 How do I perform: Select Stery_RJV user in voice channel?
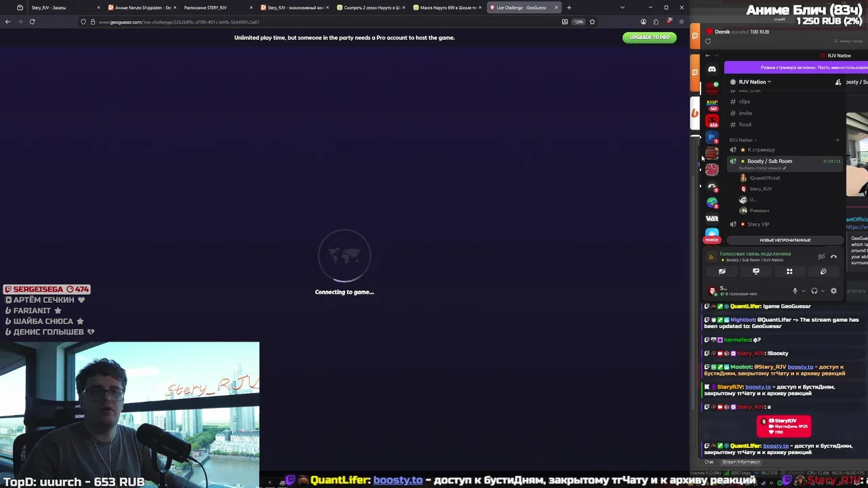(760, 189)
